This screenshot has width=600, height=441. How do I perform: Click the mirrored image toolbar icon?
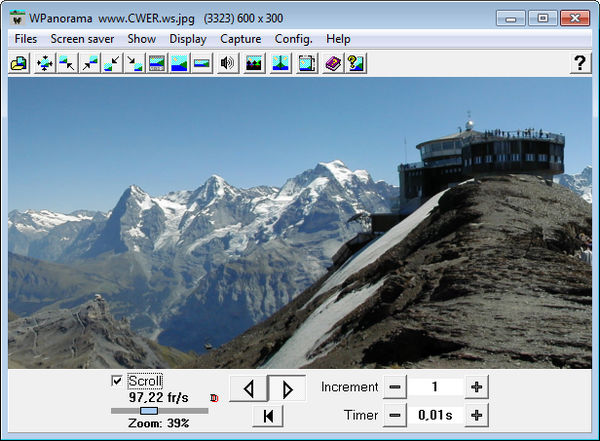pyautogui.click(x=280, y=63)
